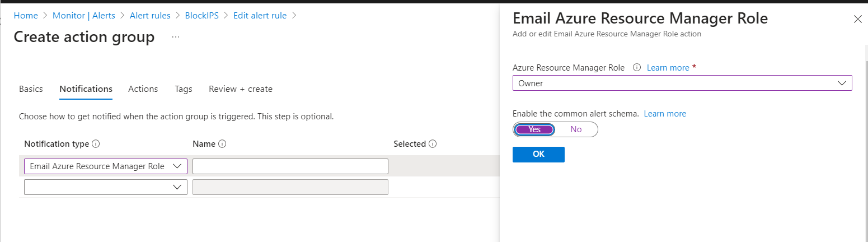Open the Azure Resource Manager Role dropdown showing Owner

click(682, 83)
